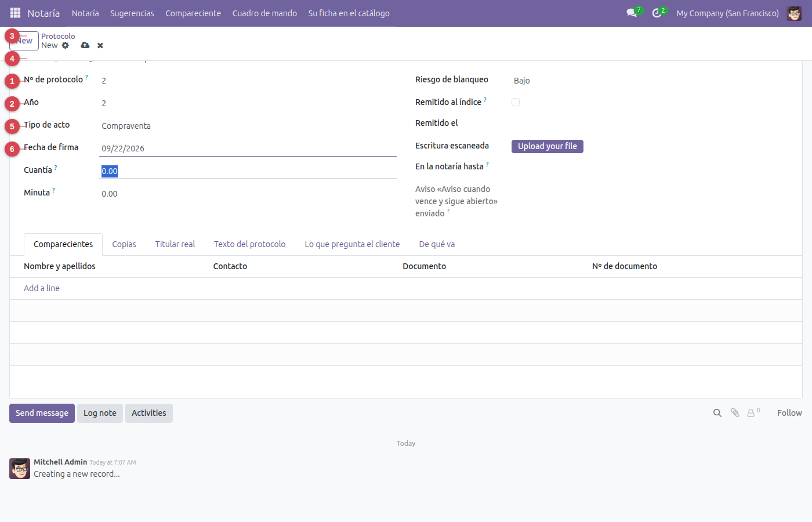Open the Lo que pregunta el cliente tab
Screen dimensions: 812x522
coord(352,244)
